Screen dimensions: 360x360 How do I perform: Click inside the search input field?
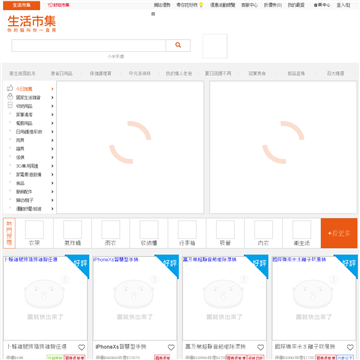(x=88, y=45)
